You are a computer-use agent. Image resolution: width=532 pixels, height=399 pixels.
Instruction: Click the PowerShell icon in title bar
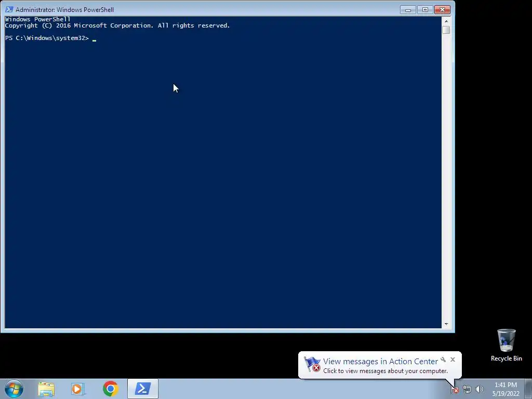[x=9, y=9]
